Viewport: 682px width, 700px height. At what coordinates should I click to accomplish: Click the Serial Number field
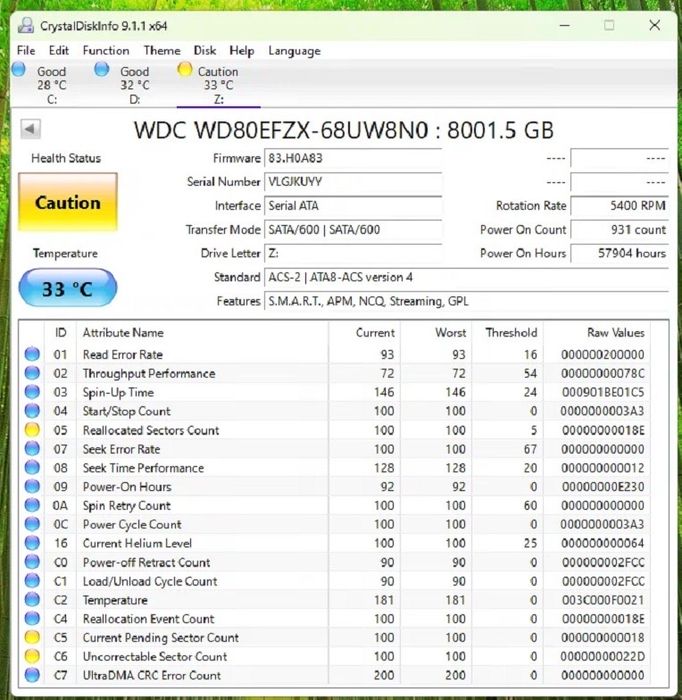[353, 182]
